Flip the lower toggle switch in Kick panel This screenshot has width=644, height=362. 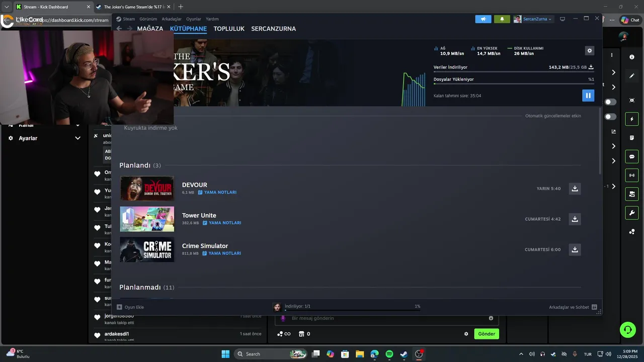[610, 117]
